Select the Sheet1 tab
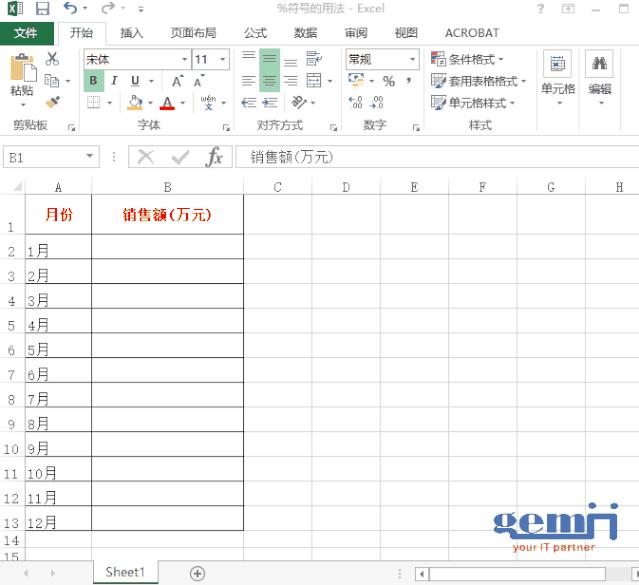Screen dimensions: 639x585 125,572
